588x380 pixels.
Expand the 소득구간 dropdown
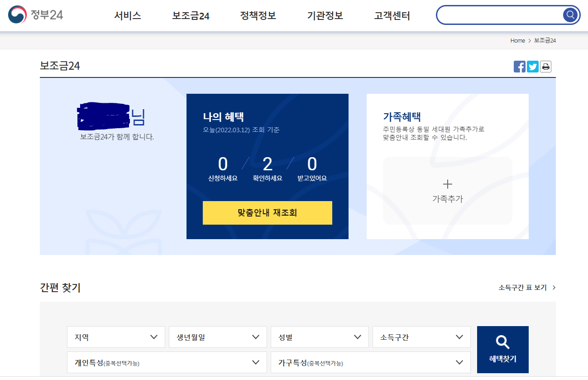421,337
